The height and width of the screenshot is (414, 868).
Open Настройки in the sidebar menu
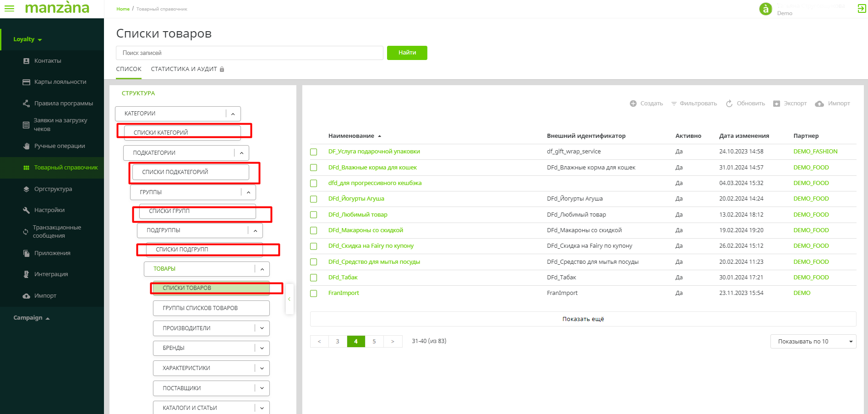[49, 210]
